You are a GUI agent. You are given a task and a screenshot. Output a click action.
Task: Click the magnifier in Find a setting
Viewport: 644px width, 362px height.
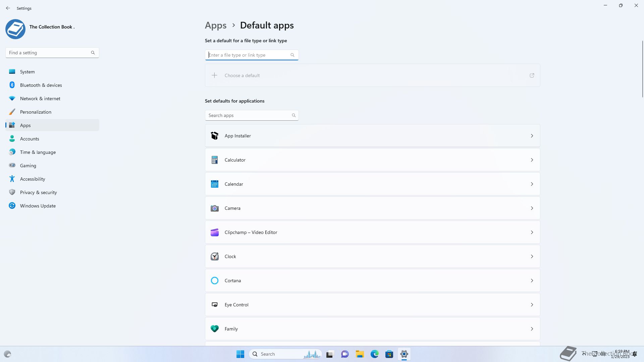click(93, 53)
